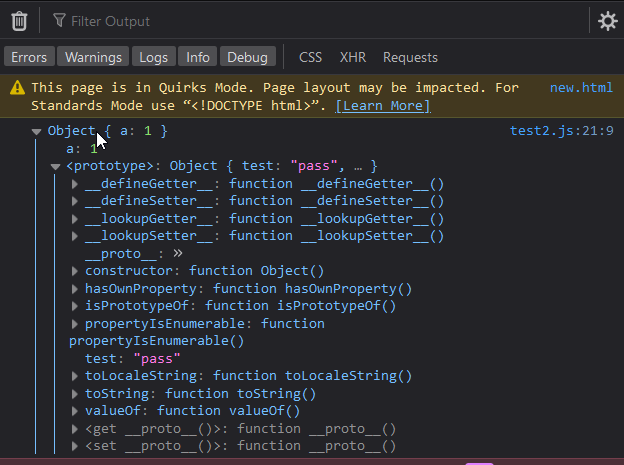Click the __proto__ property label
This screenshot has width=624, height=465.
pos(121,254)
